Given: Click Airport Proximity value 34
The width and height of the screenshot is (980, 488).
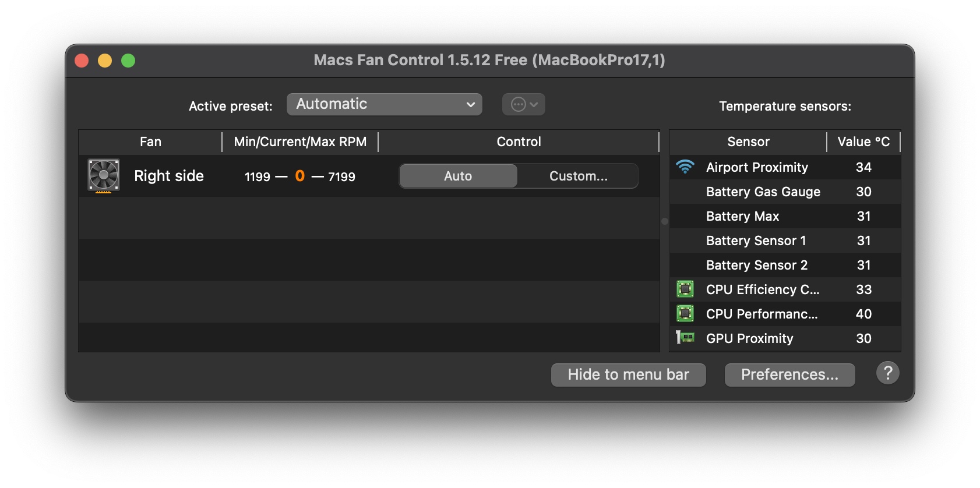Looking at the screenshot, I should pyautogui.click(x=863, y=167).
